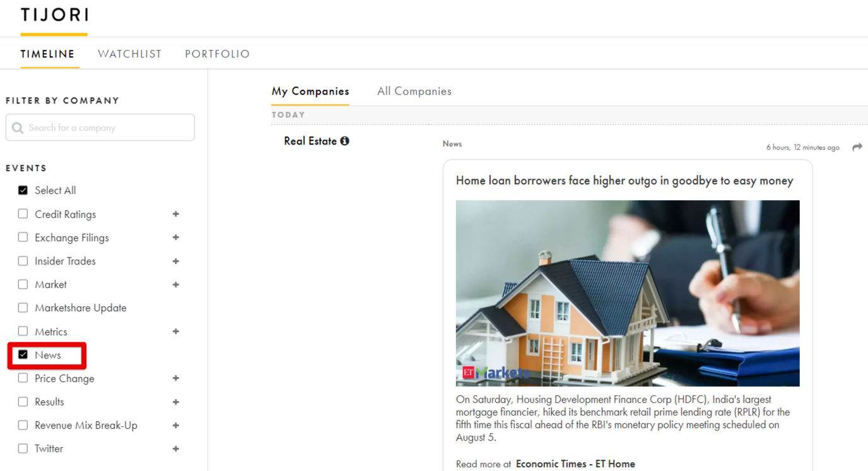This screenshot has width=868, height=471.
Task: Expand the Exchange Filings plus
Action: pyautogui.click(x=176, y=237)
